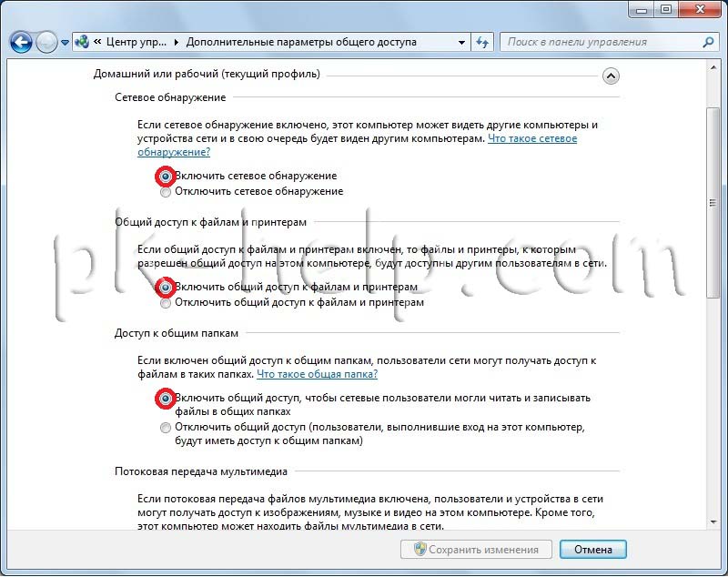Image resolution: width=728 pixels, height=577 pixels.
Task: Select "Отключить общий доступ к файлам и принтерам"
Action: [165, 303]
